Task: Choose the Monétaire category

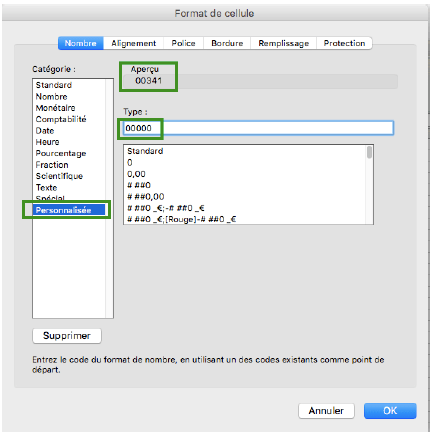Action: 69,108
